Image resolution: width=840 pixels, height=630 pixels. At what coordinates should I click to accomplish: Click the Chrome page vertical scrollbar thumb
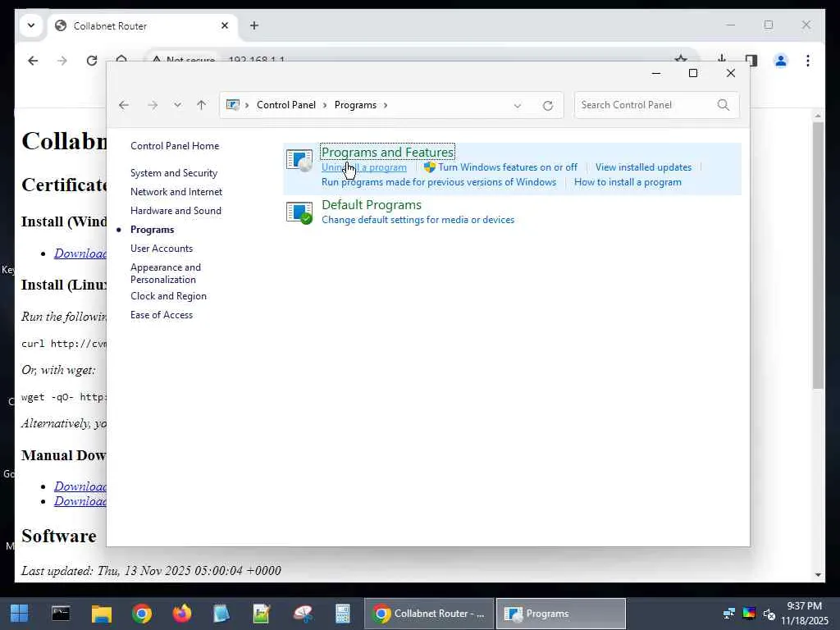818,255
